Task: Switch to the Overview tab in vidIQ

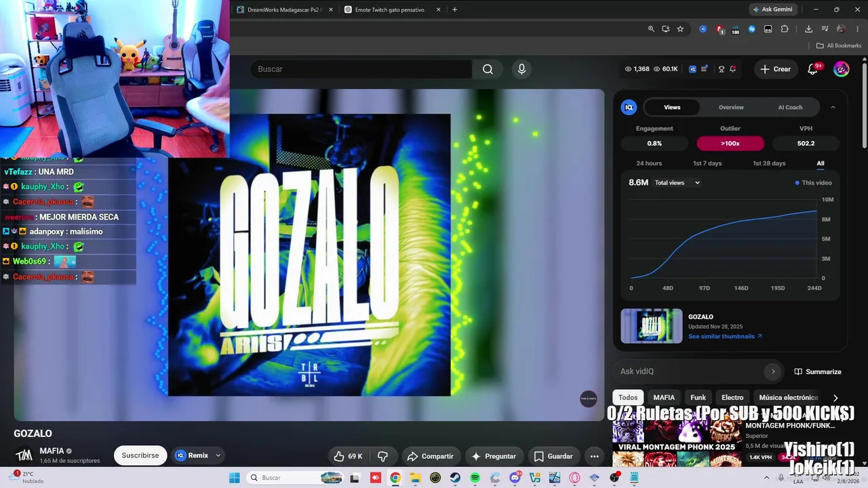Action: point(731,107)
